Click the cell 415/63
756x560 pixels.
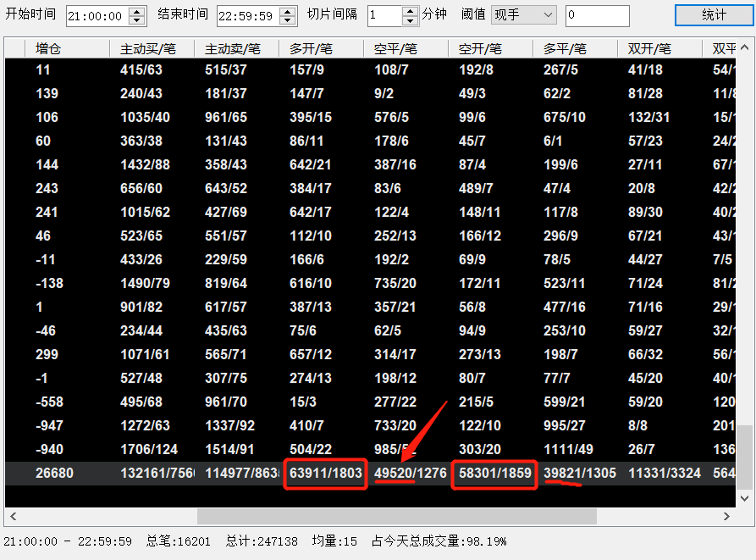tap(141, 70)
